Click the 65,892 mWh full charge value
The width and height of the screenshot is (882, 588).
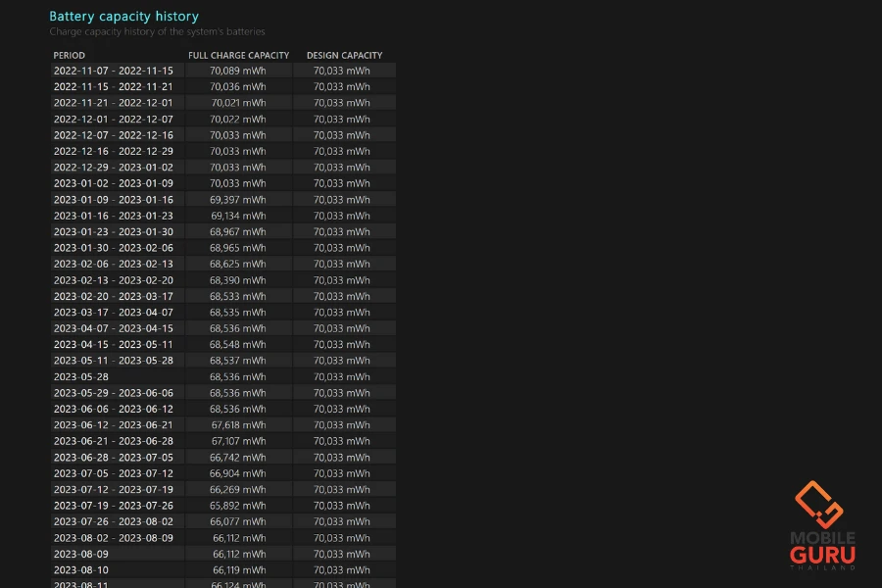pyautogui.click(x=237, y=506)
